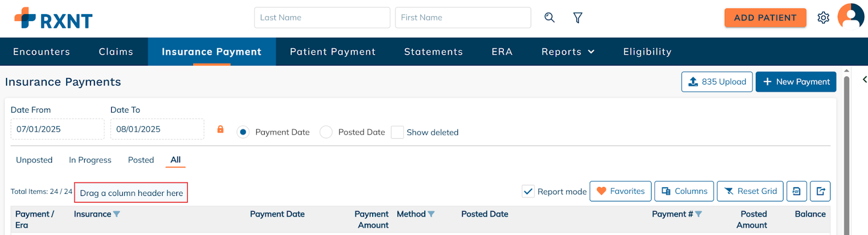Select the Posted Date radio button
This screenshot has height=235, width=868.
(326, 132)
